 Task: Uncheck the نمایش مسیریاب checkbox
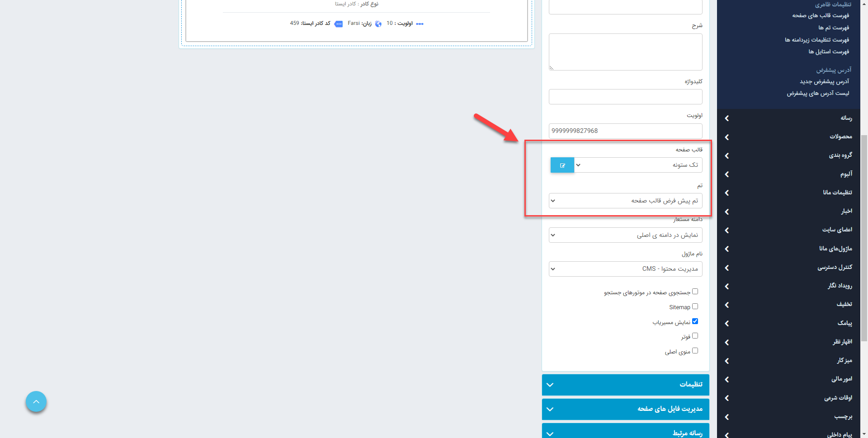695,321
